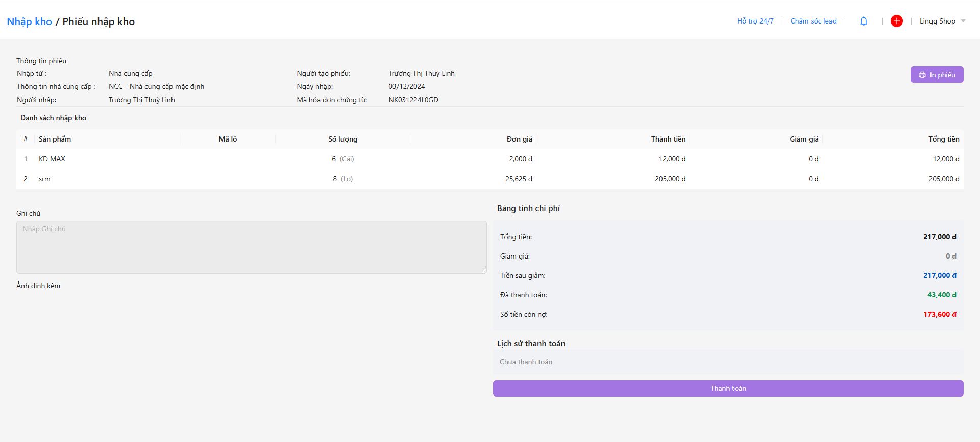Click the notification bell icon

[x=864, y=21]
